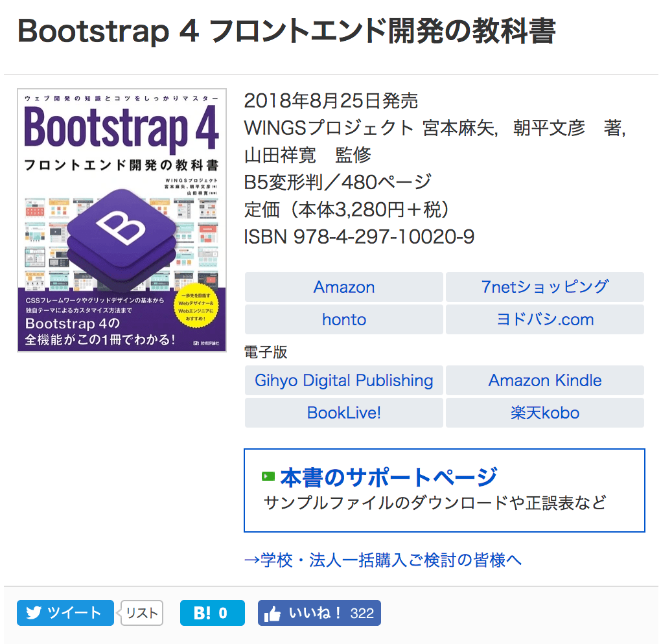Open the リスト bubble next to ツイート
The image size is (661, 644).
click(x=142, y=613)
